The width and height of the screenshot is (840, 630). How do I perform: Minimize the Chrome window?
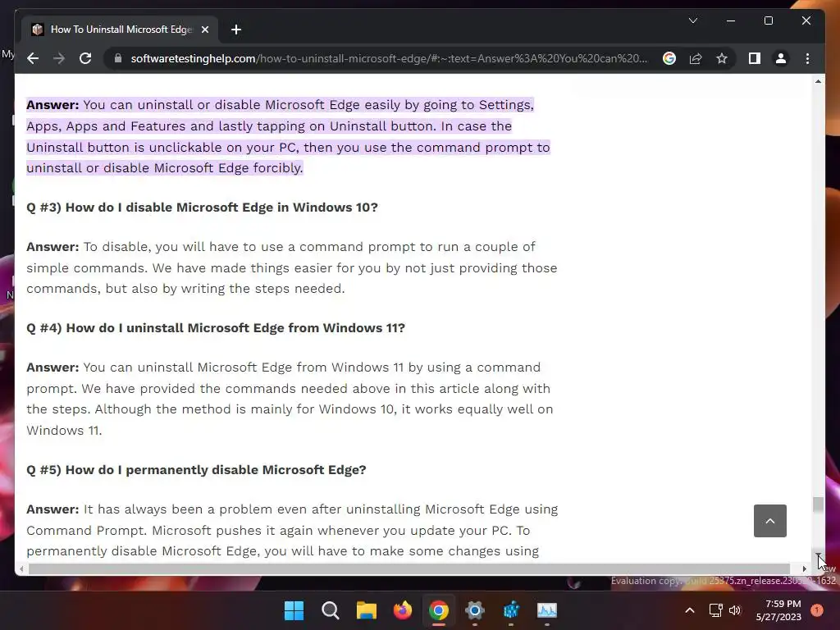pos(731,21)
